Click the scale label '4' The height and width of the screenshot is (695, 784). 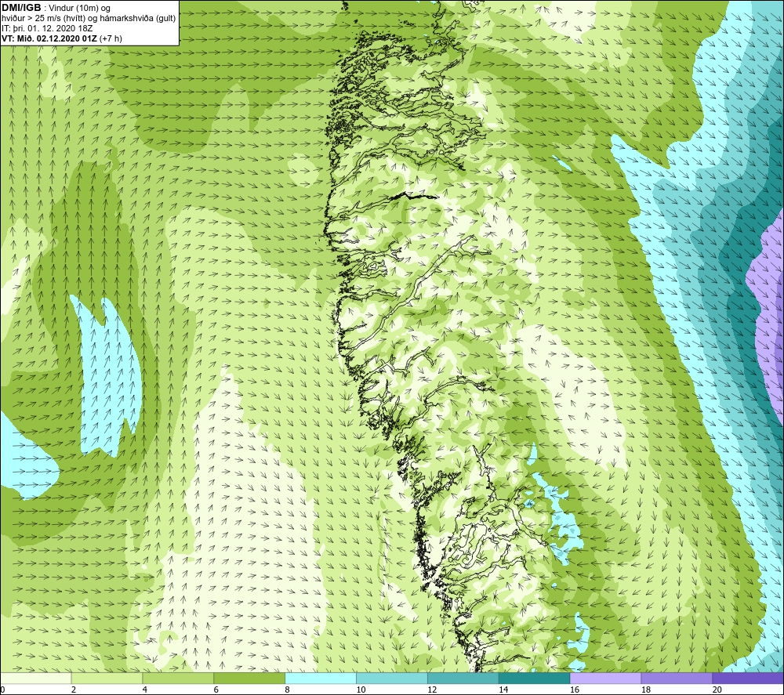pos(144,690)
